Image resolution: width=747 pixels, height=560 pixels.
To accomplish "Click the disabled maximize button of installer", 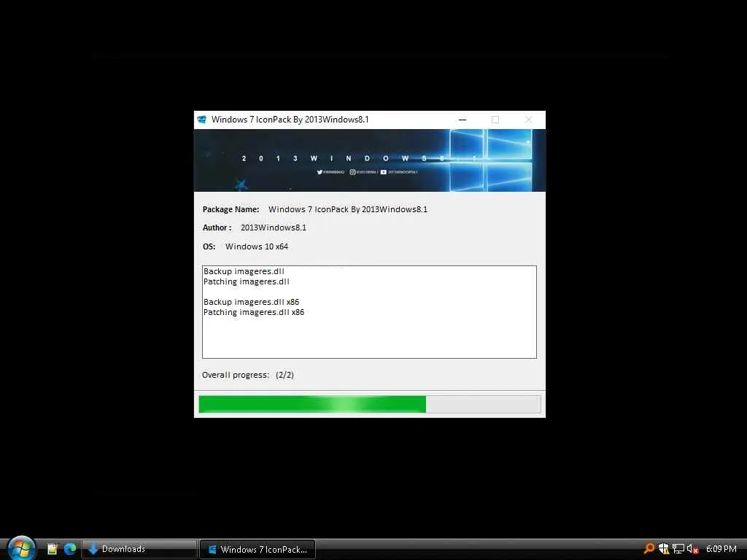I will (x=495, y=120).
